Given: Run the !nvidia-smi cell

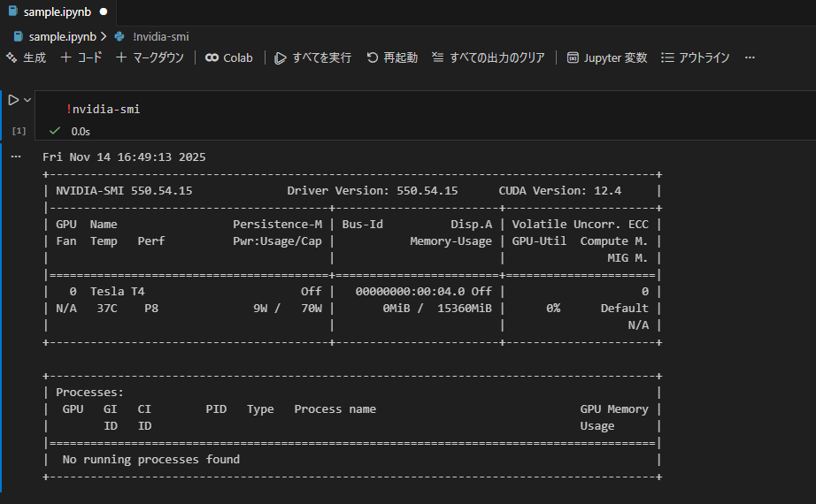Looking at the screenshot, I should coord(13,100).
